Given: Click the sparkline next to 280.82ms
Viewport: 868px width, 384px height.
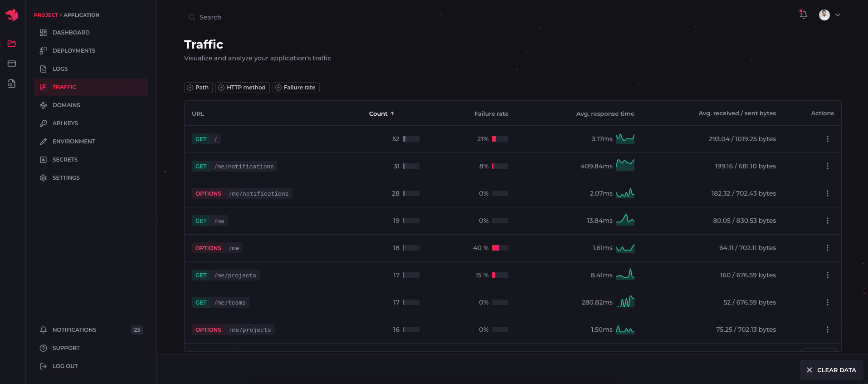Looking at the screenshot, I should [x=625, y=302].
